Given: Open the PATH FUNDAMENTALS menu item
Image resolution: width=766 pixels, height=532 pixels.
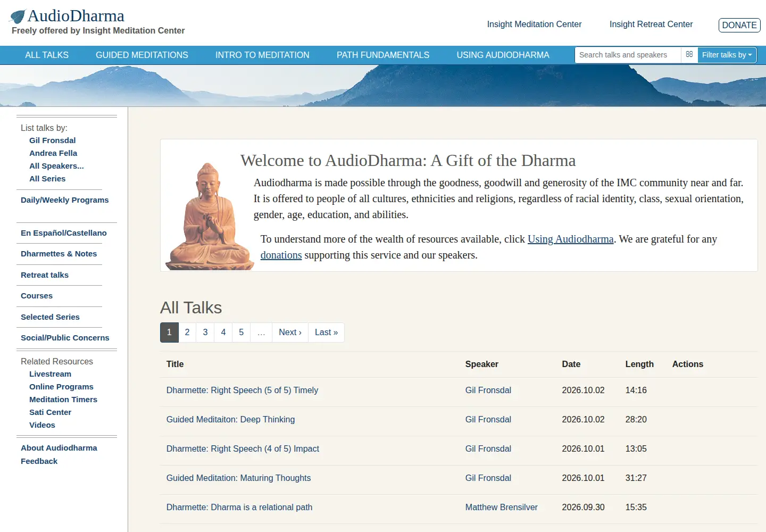Looking at the screenshot, I should pyautogui.click(x=383, y=55).
